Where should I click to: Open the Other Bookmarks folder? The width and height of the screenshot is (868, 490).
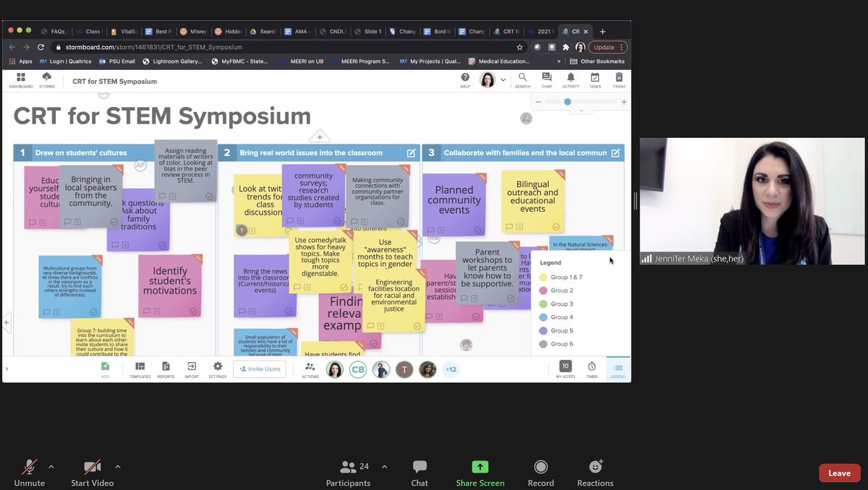pos(597,61)
